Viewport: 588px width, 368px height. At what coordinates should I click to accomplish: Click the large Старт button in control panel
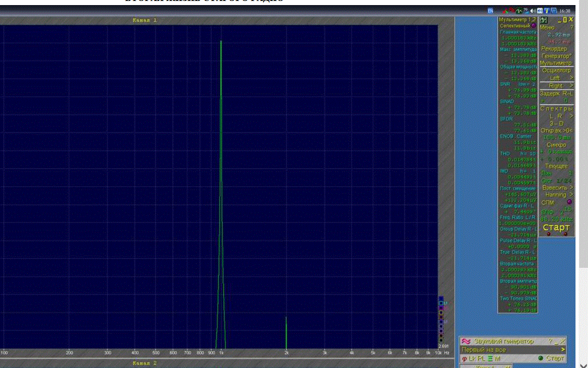point(556,227)
